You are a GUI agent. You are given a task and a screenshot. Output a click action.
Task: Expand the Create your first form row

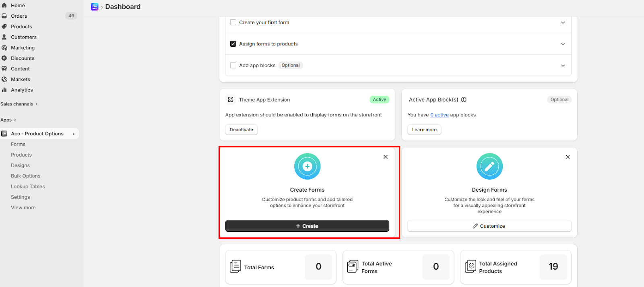click(x=563, y=23)
